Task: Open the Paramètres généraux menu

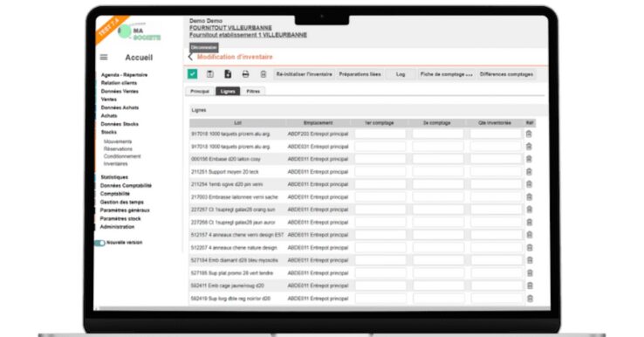Action: click(x=125, y=210)
